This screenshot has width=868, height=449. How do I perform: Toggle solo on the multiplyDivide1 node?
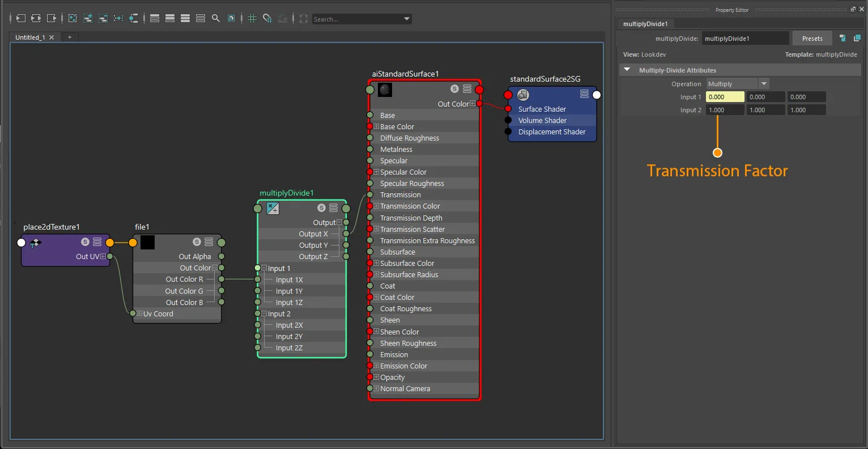click(x=321, y=208)
